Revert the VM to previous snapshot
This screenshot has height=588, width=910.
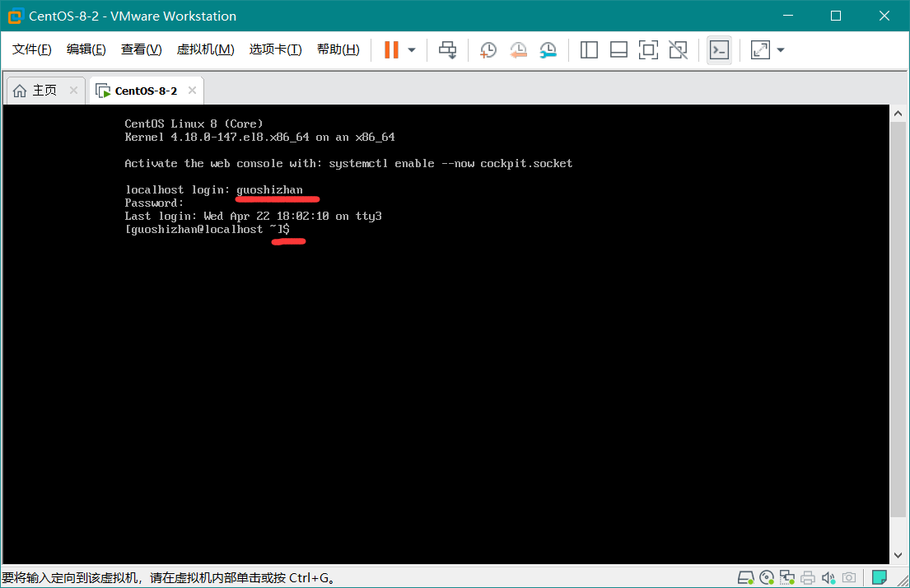coord(518,50)
